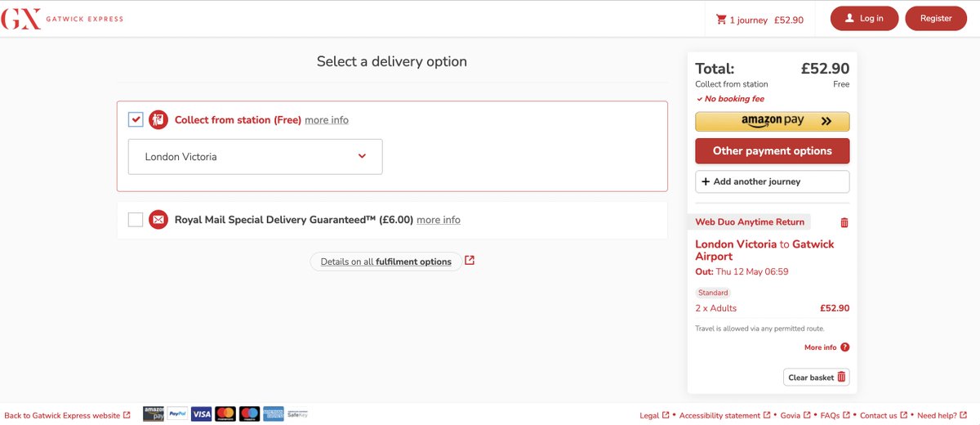Click external link icon beside fulfilment options
Viewport: 980px width, 425px height.
pos(470,261)
